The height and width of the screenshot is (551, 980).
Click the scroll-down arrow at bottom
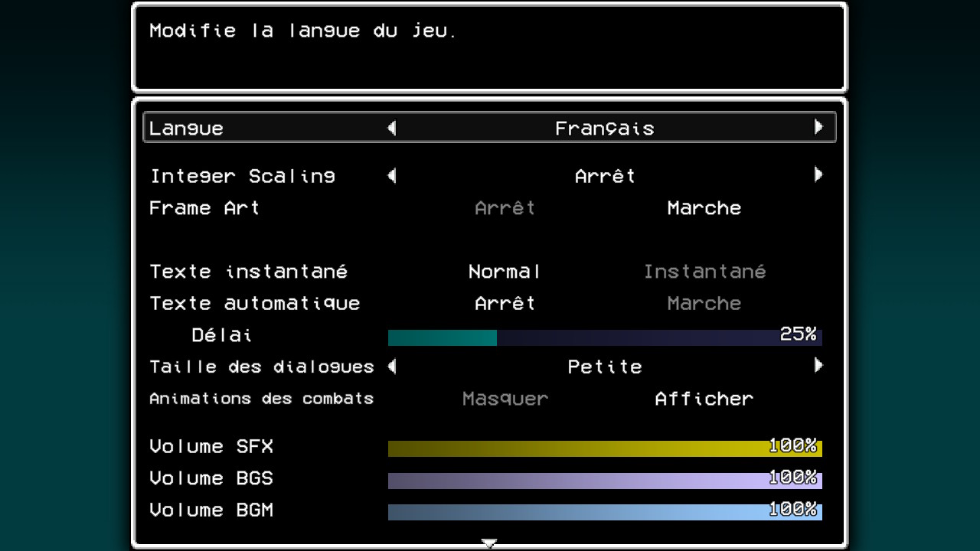(x=489, y=543)
